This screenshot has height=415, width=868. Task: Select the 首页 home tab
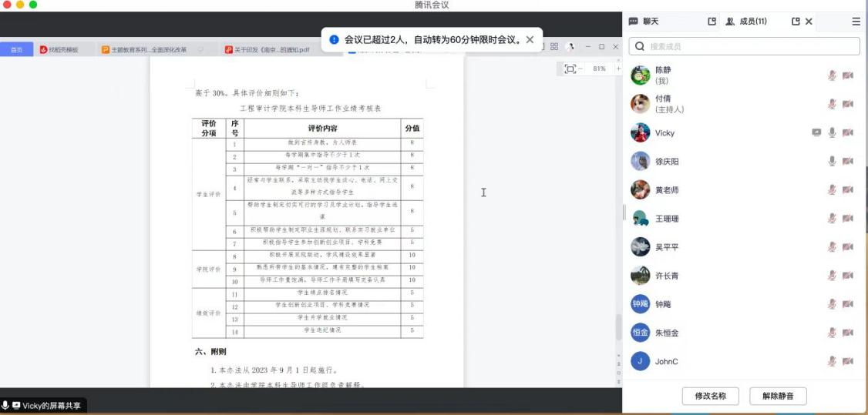point(16,50)
